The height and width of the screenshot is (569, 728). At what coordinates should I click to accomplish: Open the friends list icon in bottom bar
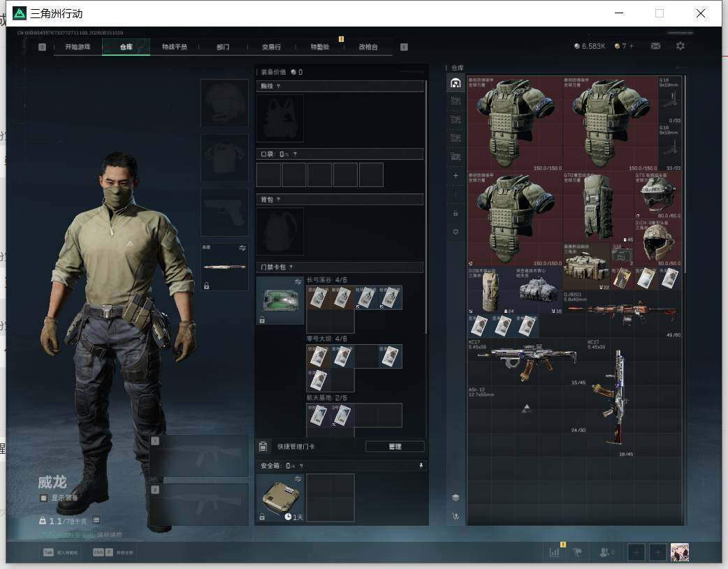tap(605, 552)
